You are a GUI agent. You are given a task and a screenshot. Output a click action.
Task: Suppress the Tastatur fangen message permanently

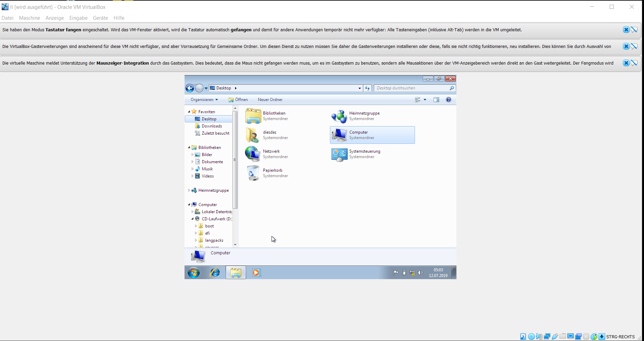pos(634,30)
